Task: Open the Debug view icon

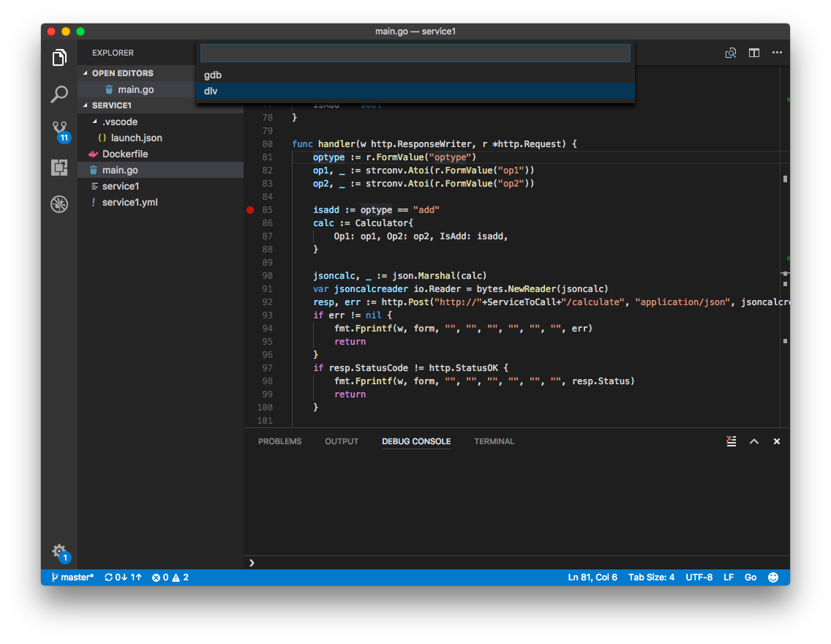Action: point(59,204)
